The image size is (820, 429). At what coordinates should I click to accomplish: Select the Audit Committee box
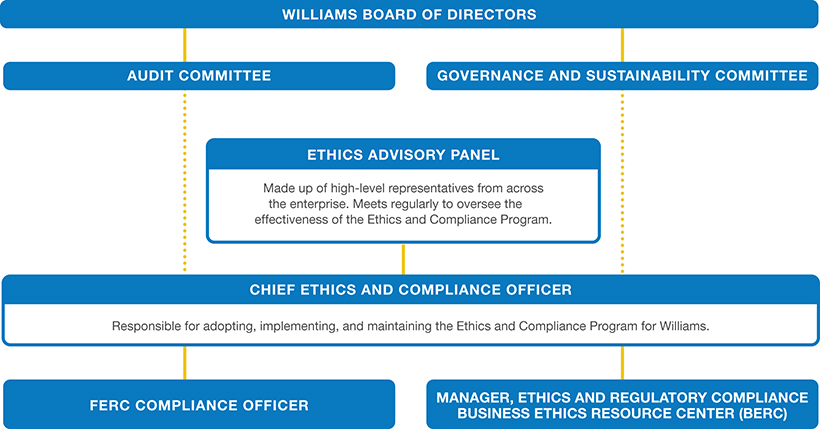(x=199, y=76)
